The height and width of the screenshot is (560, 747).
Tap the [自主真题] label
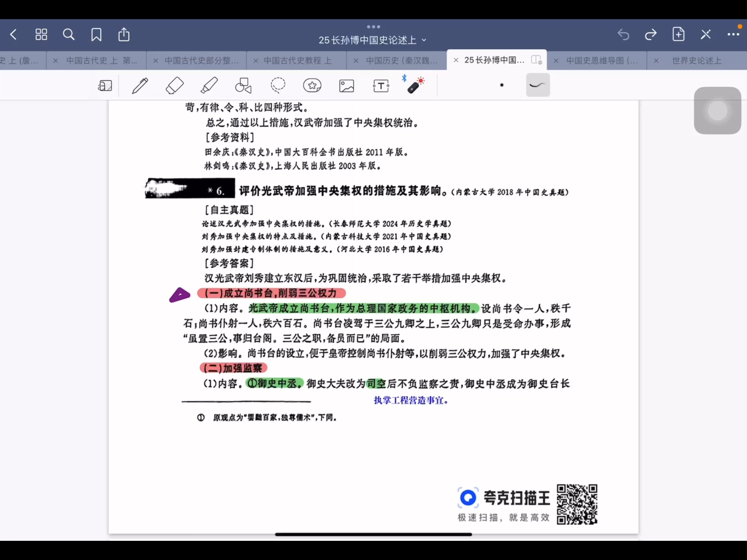click(x=229, y=210)
